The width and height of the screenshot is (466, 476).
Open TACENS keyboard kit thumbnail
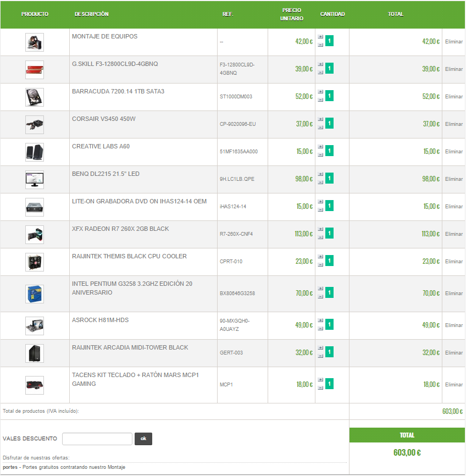[35, 385]
